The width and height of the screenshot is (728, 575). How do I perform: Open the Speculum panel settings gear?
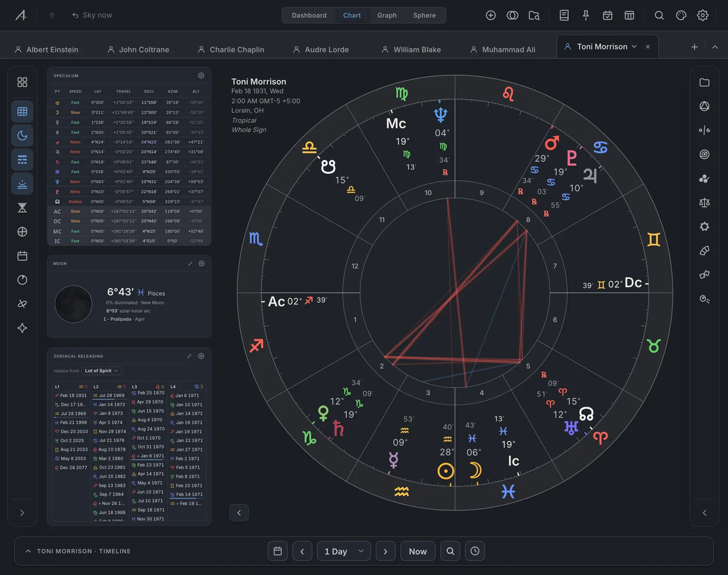point(201,75)
